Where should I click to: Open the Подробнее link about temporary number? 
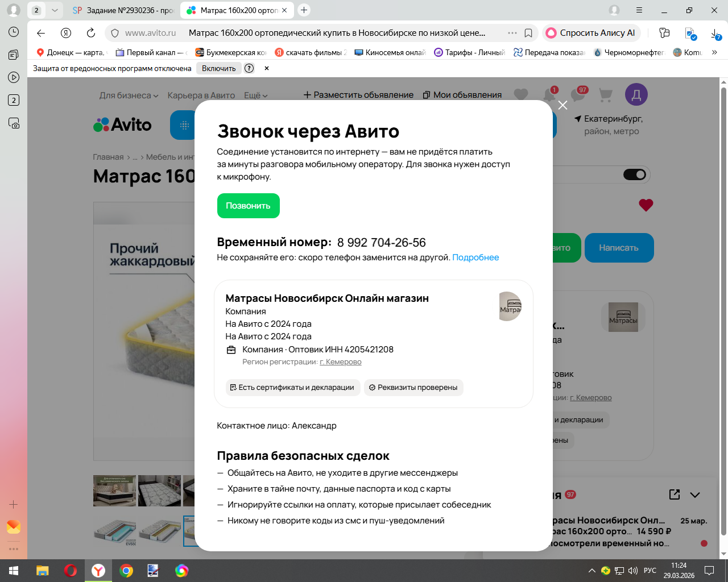pyautogui.click(x=475, y=257)
